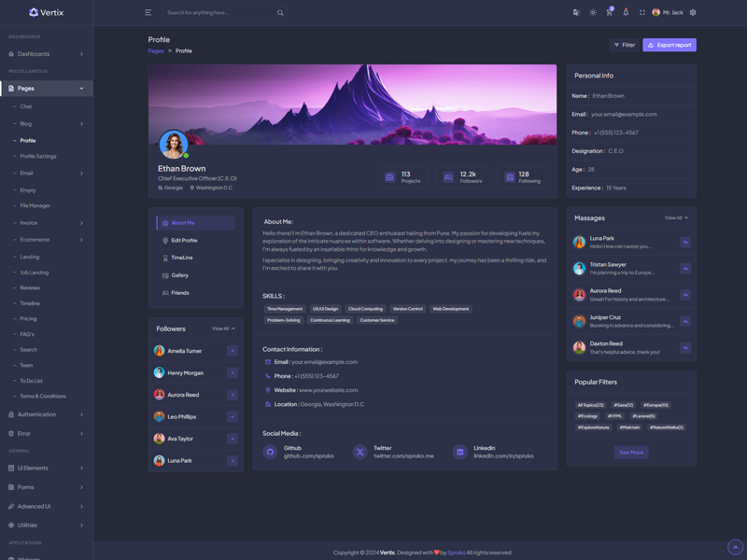Screen dimensions: 747x560
Task: Click the Export report button
Action: click(669, 45)
